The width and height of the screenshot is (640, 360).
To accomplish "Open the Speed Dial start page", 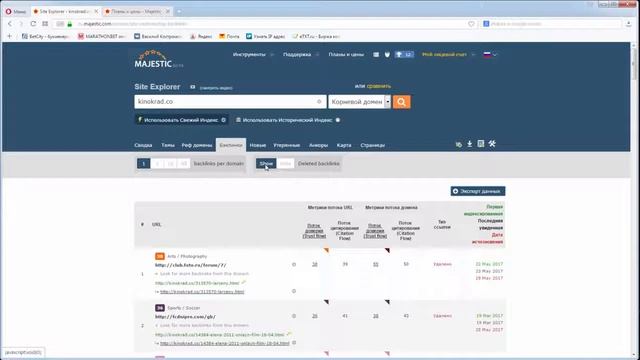I will [x=45, y=24].
